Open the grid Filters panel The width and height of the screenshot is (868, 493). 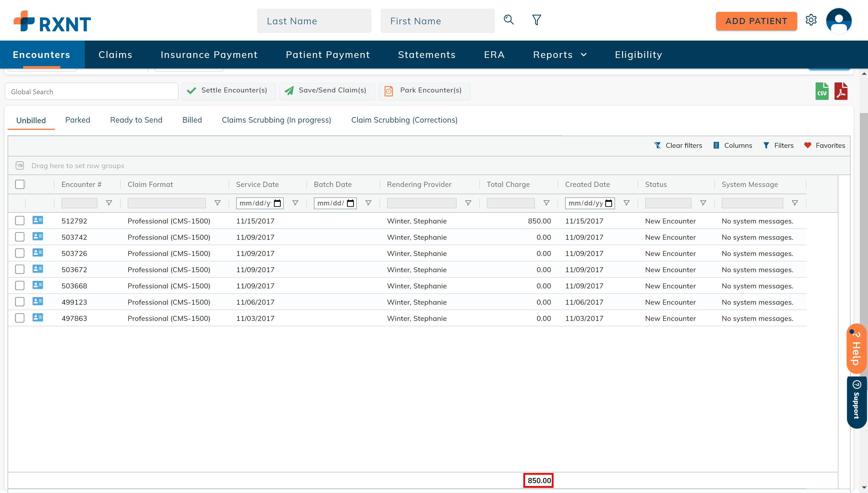coord(778,145)
